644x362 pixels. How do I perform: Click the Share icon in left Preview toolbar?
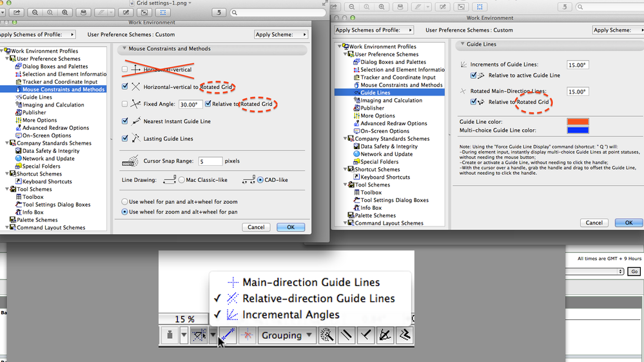pyautogui.click(x=17, y=13)
